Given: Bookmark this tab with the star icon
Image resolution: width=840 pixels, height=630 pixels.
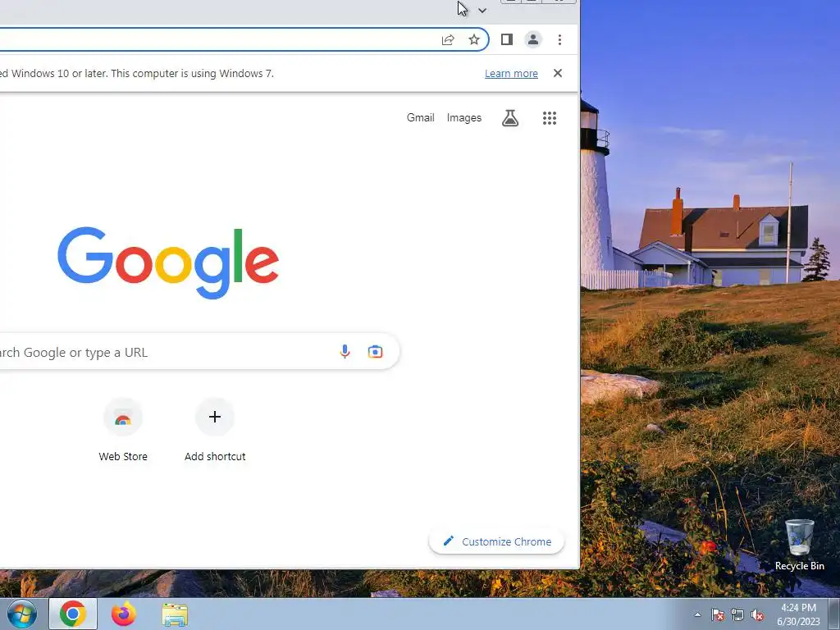Looking at the screenshot, I should 473,39.
